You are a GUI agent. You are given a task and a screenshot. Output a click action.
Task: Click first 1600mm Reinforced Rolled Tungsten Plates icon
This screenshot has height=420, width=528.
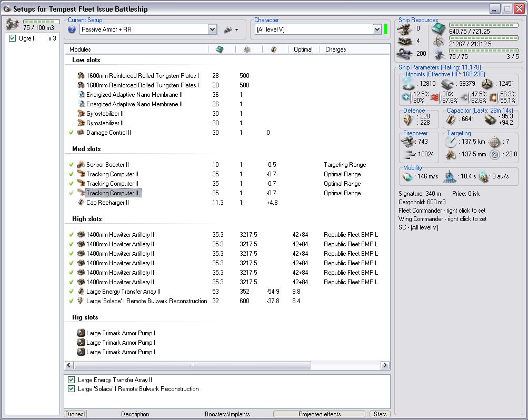81,76
